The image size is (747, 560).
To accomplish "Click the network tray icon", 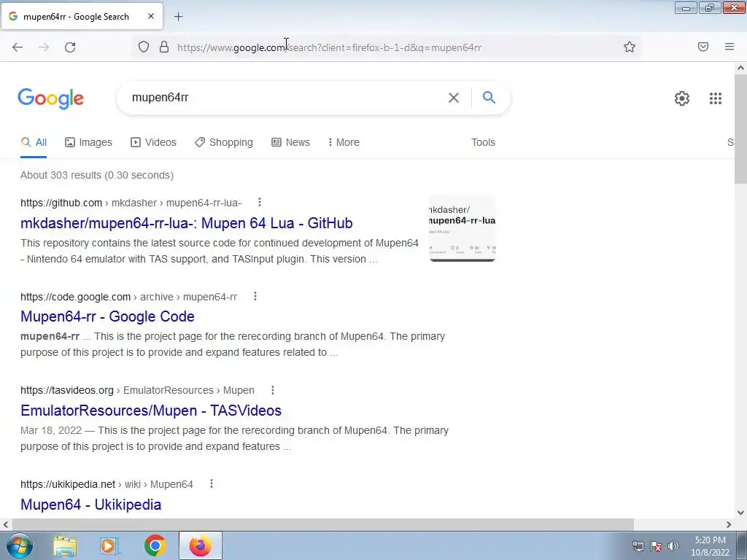I will 638,546.
